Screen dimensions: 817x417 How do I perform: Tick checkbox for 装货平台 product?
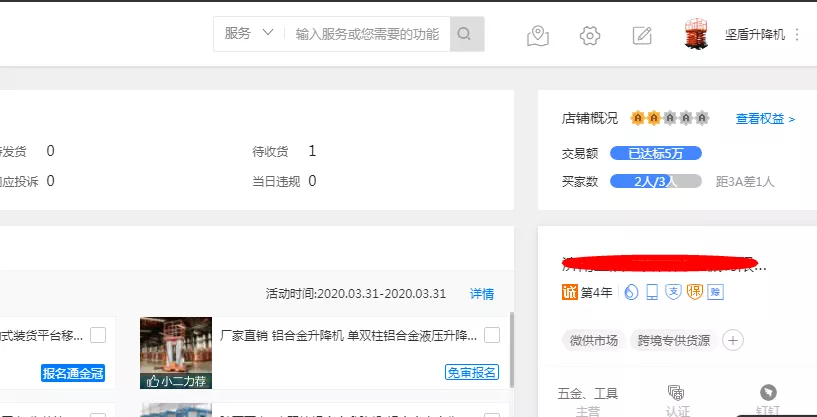tap(98, 335)
